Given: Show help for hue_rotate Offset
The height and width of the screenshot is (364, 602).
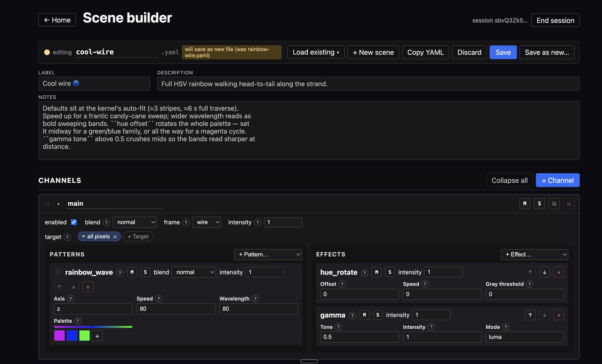Looking at the screenshot, I should 342,284.
